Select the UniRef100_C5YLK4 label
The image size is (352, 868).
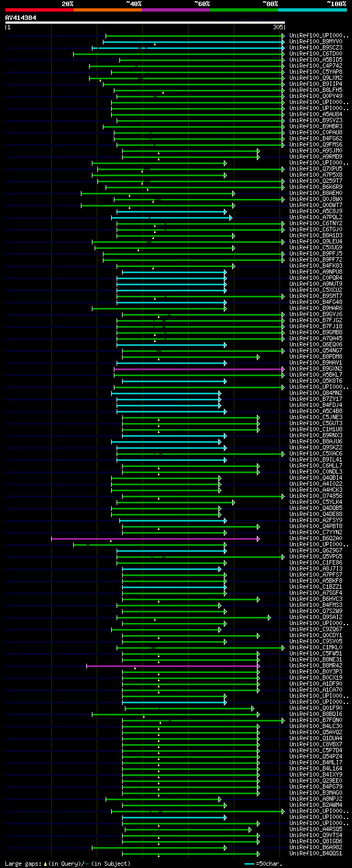click(x=316, y=502)
